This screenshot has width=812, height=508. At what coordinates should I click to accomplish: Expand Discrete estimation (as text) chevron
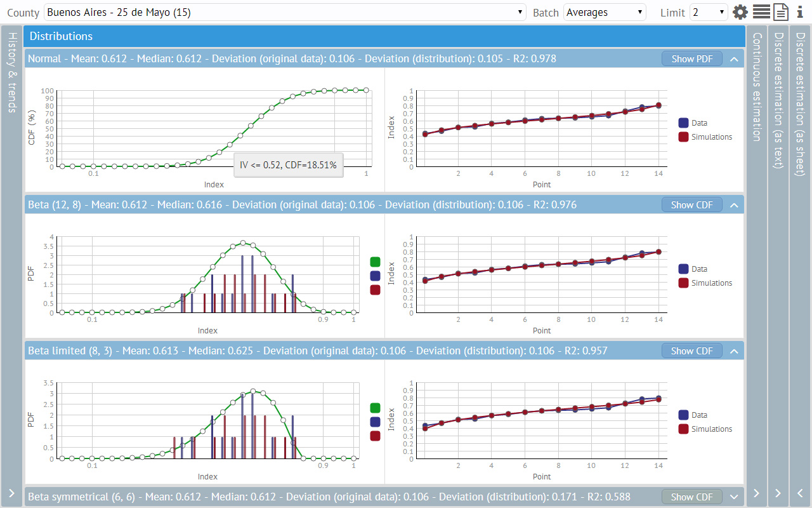[x=778, y=493]
